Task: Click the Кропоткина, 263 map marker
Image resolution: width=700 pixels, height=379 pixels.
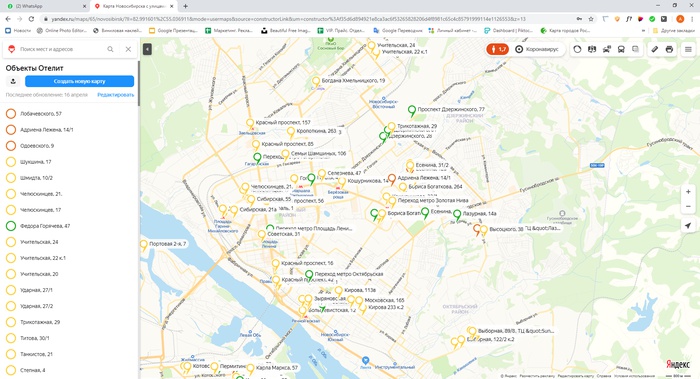Action: (x=291, y=132)
